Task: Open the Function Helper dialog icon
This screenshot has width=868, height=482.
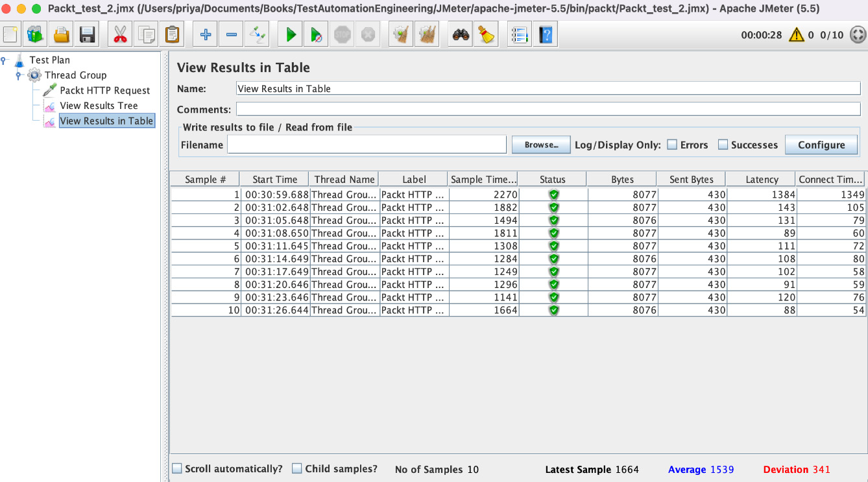Action: tap(519, 34)
